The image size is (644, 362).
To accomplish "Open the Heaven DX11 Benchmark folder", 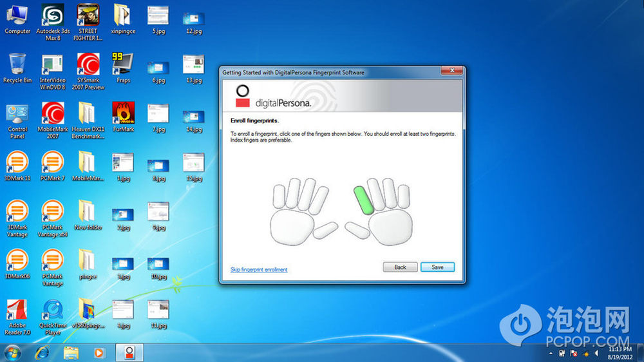I will click(x=88, y=121).
